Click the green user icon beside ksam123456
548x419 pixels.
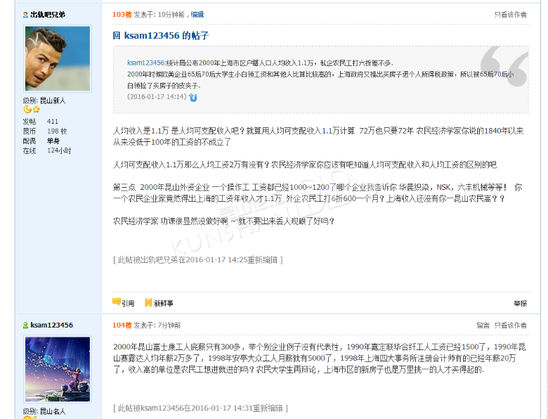click(25, 325)
